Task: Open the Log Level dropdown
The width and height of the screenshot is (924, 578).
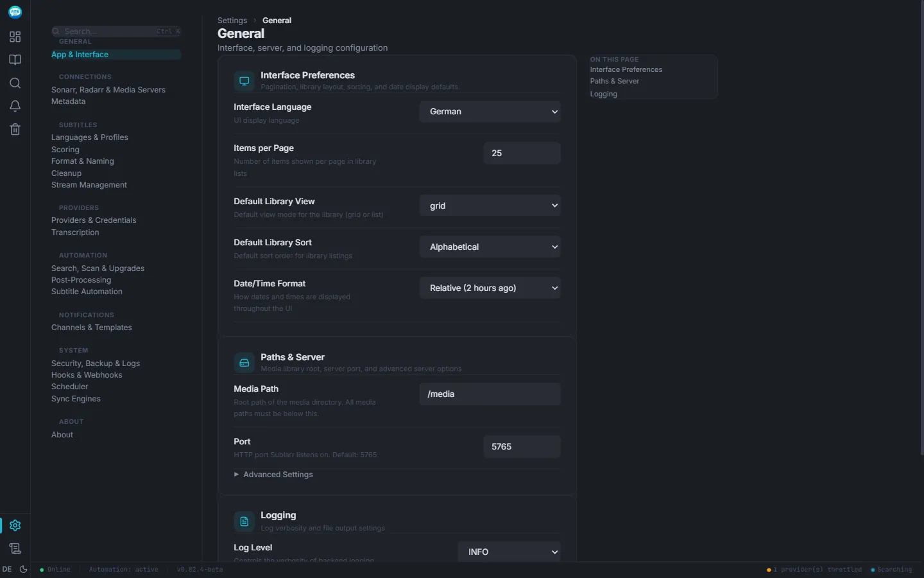Action: [509, 552]
